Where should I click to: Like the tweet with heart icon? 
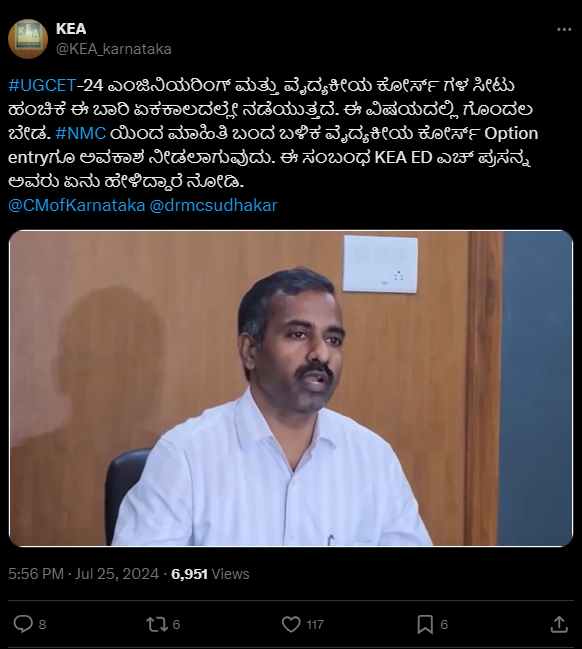(291, 624)
